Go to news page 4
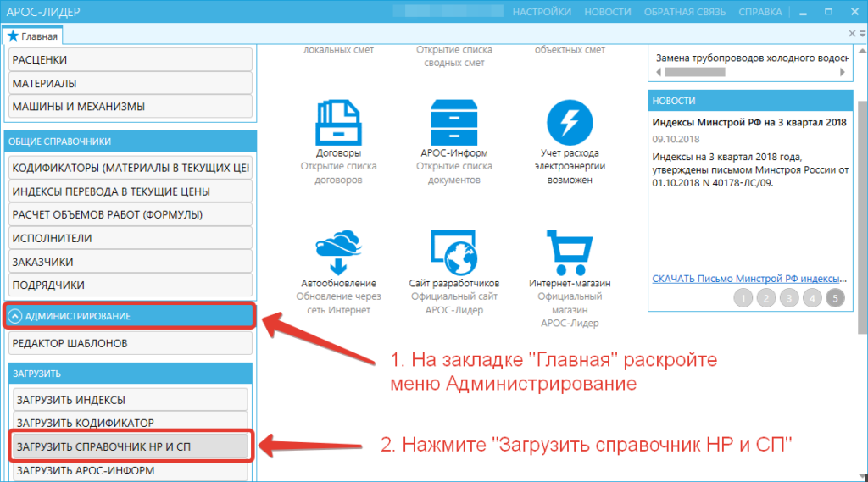This screenshot has height=482, width=868. pos(812,298)
